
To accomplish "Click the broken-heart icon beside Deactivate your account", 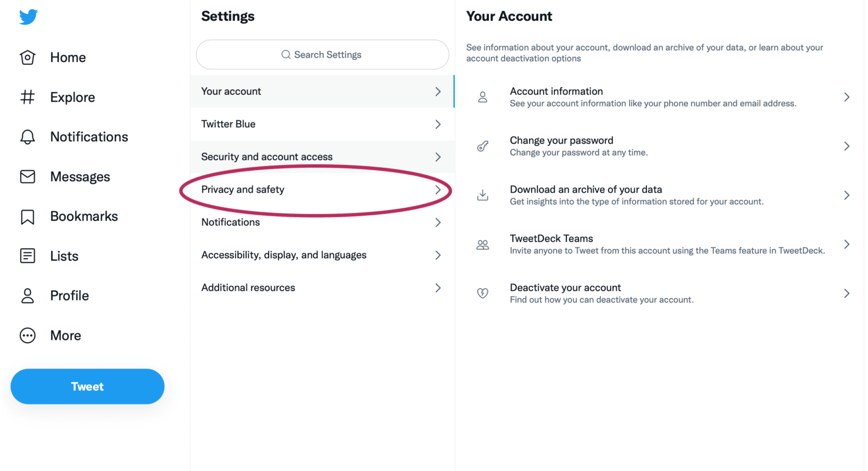I will tap(483, 293).
